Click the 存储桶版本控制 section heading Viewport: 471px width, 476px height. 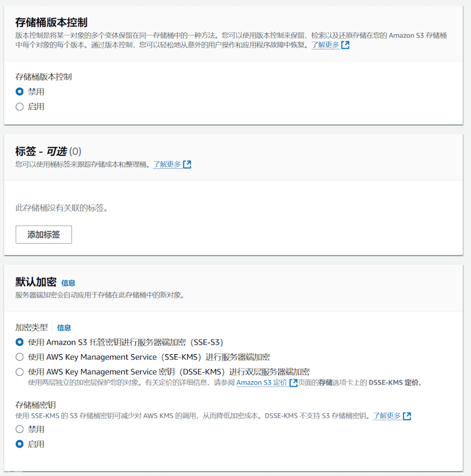pyautogui.click(x=51, y=22)
